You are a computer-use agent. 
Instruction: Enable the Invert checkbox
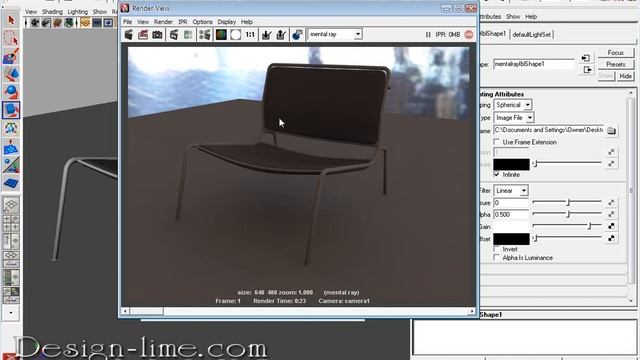click(x=497, y=249)
